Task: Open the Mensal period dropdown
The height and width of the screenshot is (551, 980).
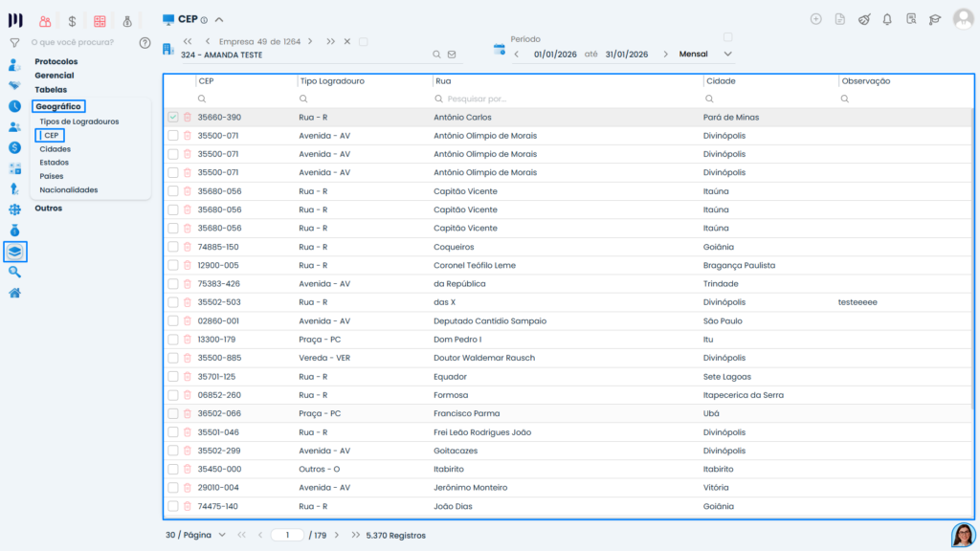Action: (x=728, y=55)
